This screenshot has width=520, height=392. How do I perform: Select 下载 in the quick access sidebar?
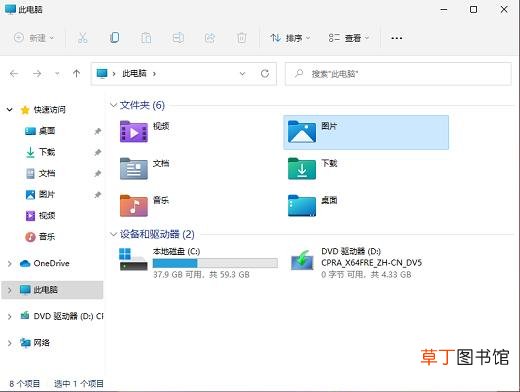pyautogui.click(x=47, y=152)
